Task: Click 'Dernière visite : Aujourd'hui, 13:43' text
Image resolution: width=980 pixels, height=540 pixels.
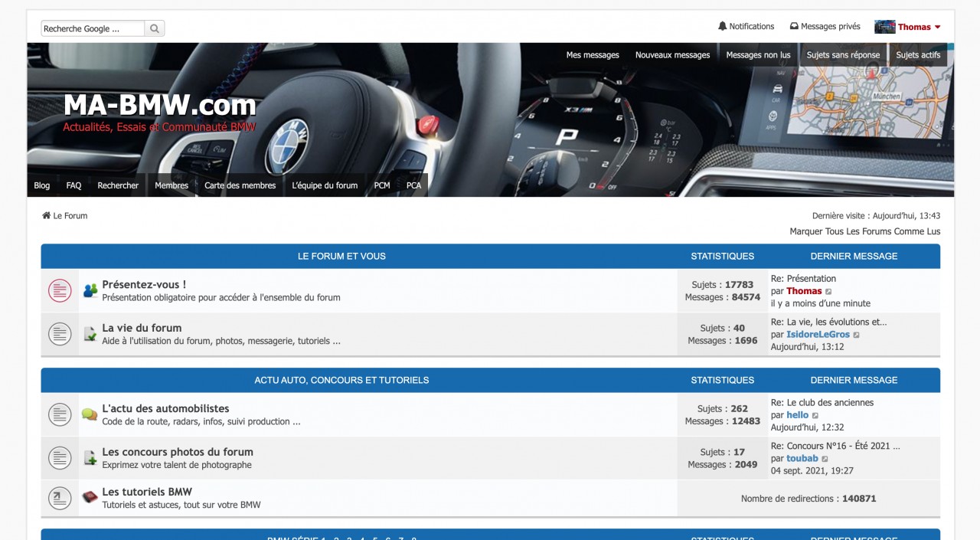Action: pyautogui.click(x=877, y=216)
